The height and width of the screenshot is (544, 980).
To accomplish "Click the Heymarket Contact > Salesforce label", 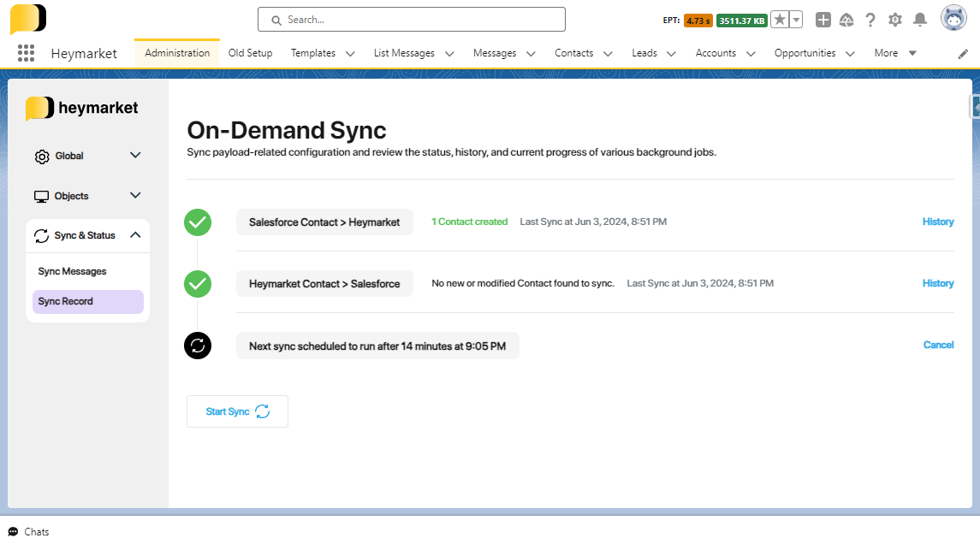I will point(324,284).
